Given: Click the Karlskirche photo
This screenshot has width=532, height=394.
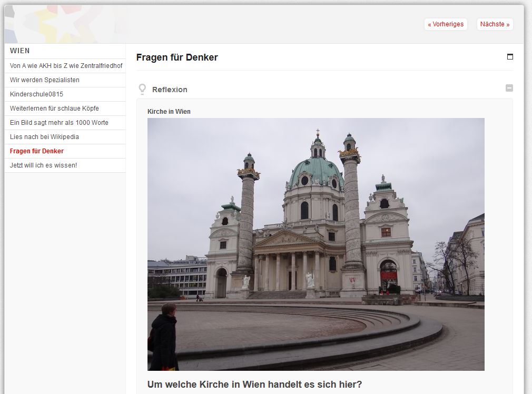Looking at the screenshot, I should click(x=316, y=244).
